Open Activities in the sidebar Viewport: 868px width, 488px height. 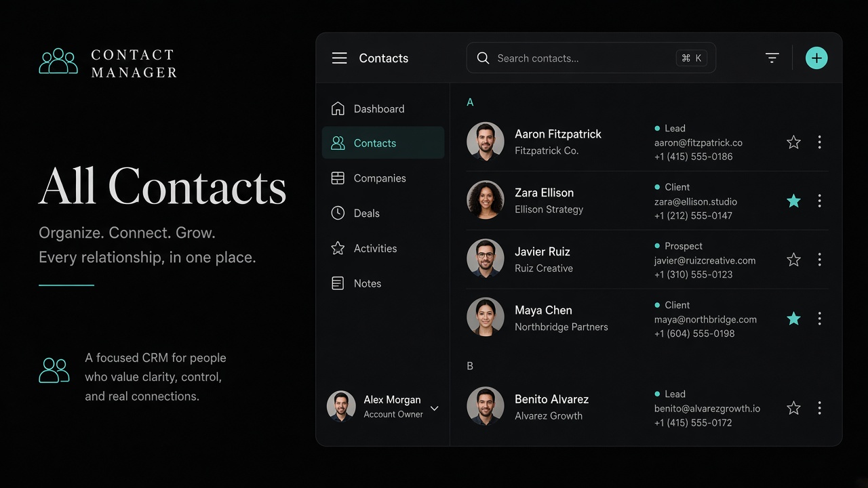383,248
